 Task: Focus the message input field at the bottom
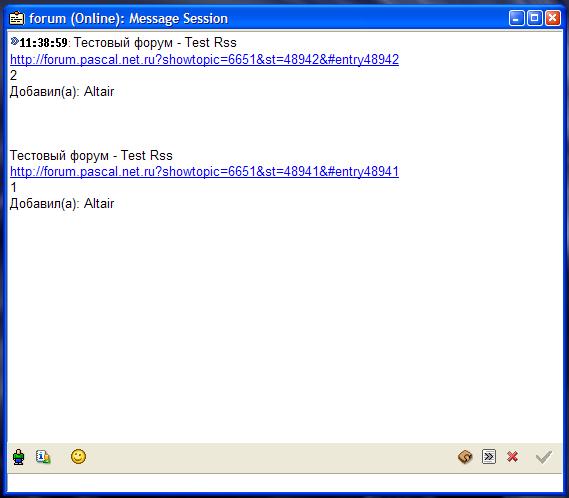click(x=284, y=483)
